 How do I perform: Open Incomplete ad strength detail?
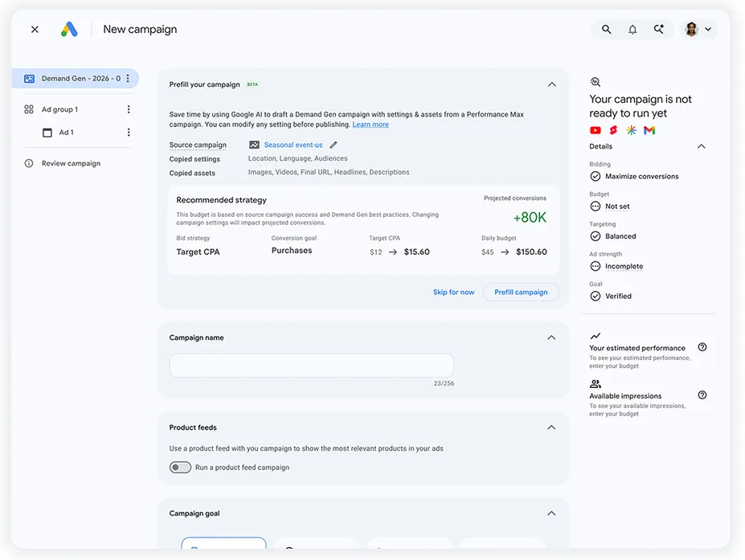[x=624, y=267]
